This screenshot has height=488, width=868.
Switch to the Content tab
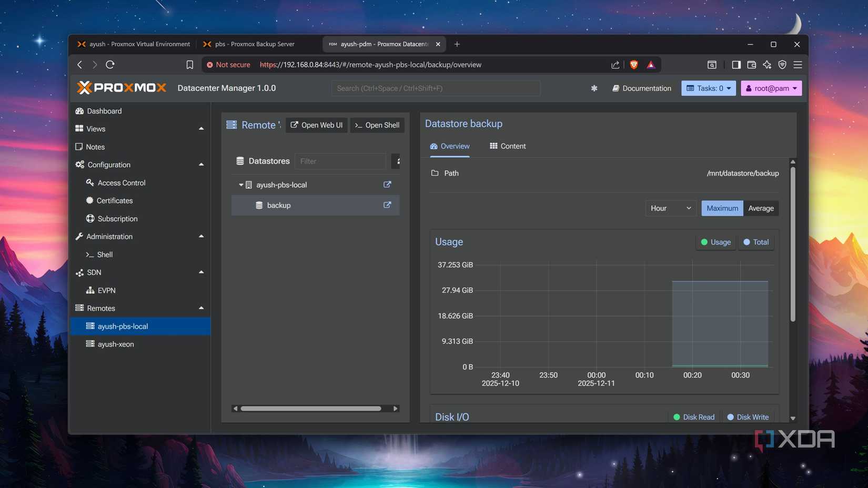[507, 146]
